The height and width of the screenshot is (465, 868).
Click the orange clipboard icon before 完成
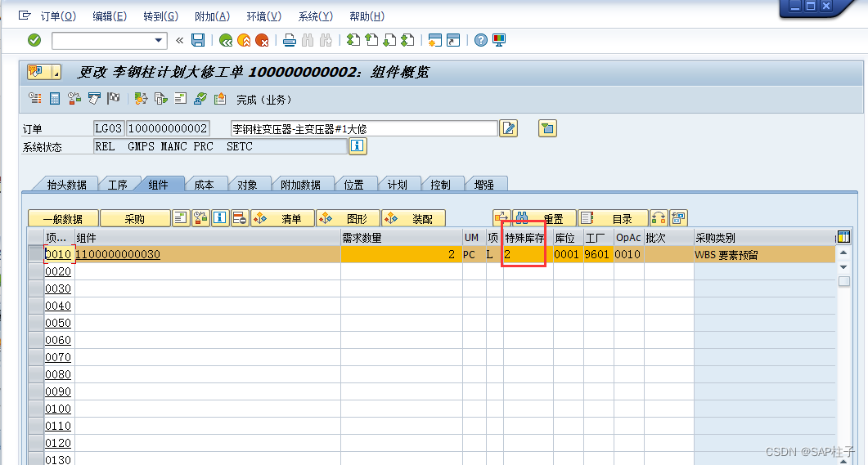(220, 98)
